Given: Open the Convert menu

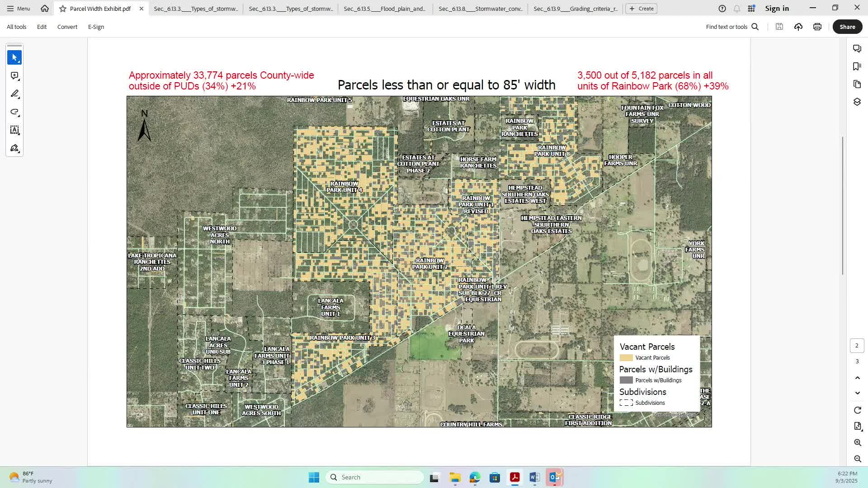Looking at the screenshot, I should 67,27.
